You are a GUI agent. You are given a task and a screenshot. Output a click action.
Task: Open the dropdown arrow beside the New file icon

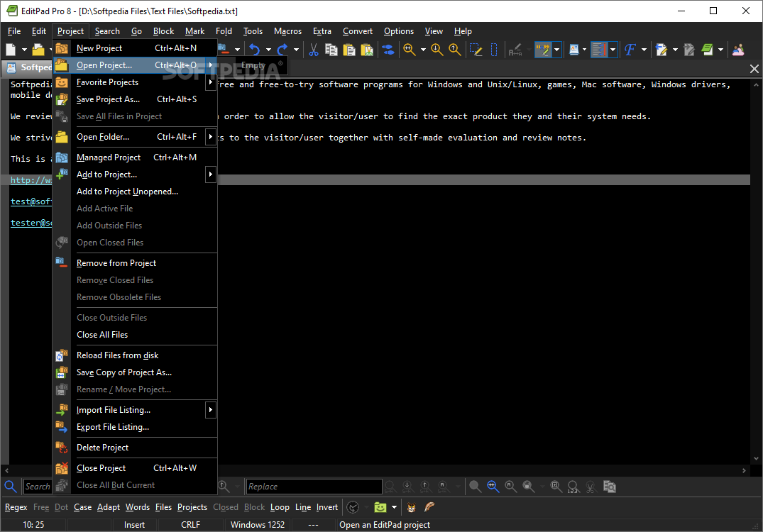[24, 50]
